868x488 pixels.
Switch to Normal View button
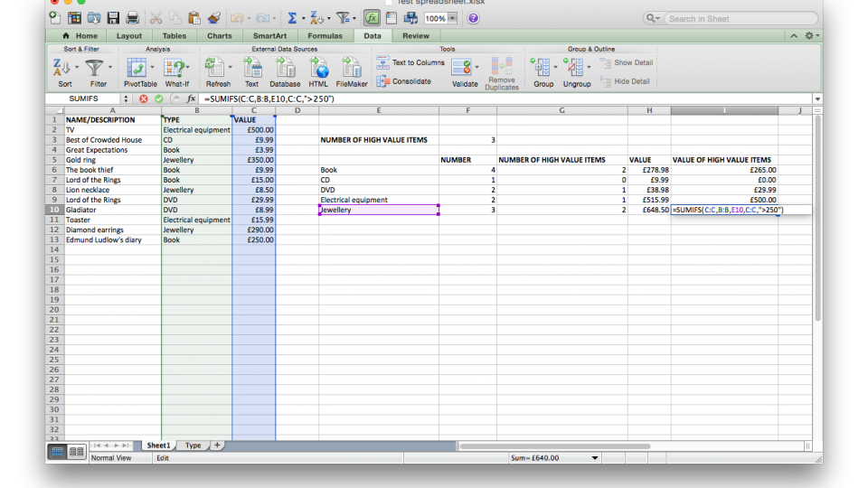(57, 452)
